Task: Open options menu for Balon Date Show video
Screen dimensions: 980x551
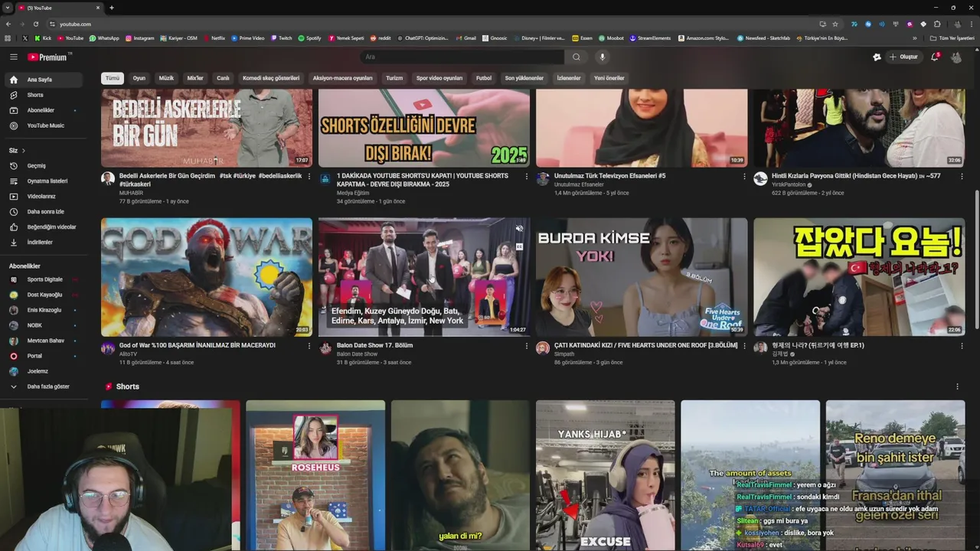Action: coord(527,346)
